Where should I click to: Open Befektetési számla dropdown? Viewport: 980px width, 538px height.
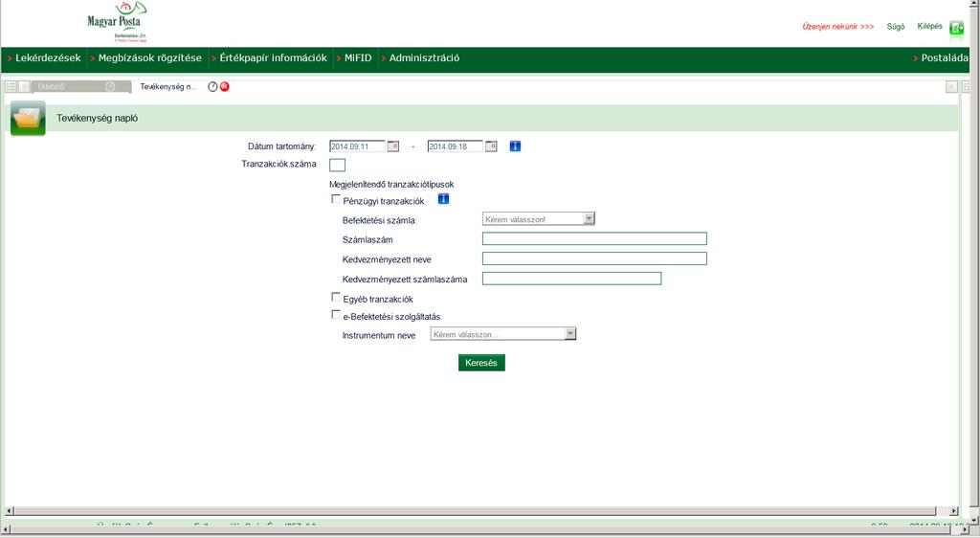539,218
